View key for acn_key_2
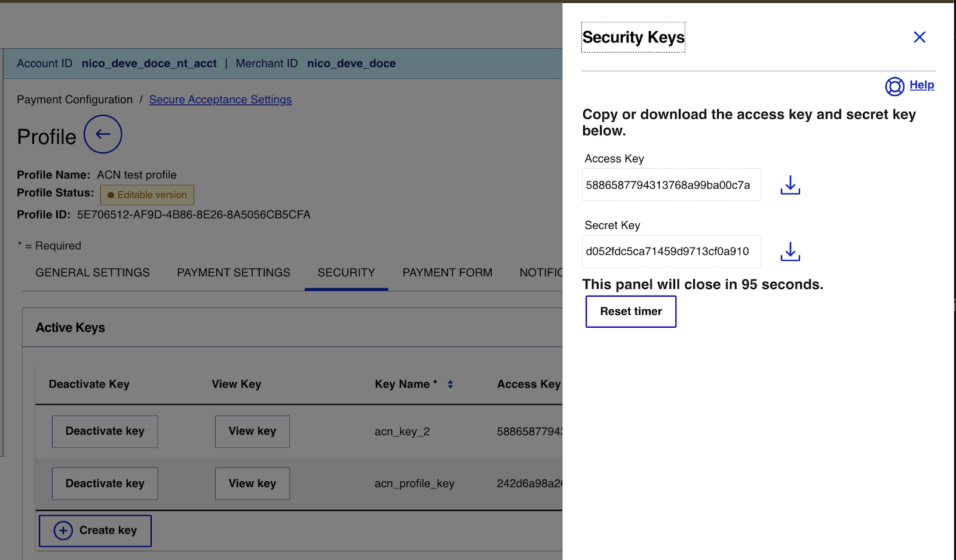The height and width of the screenshot is (560, 956). point(252,432)
